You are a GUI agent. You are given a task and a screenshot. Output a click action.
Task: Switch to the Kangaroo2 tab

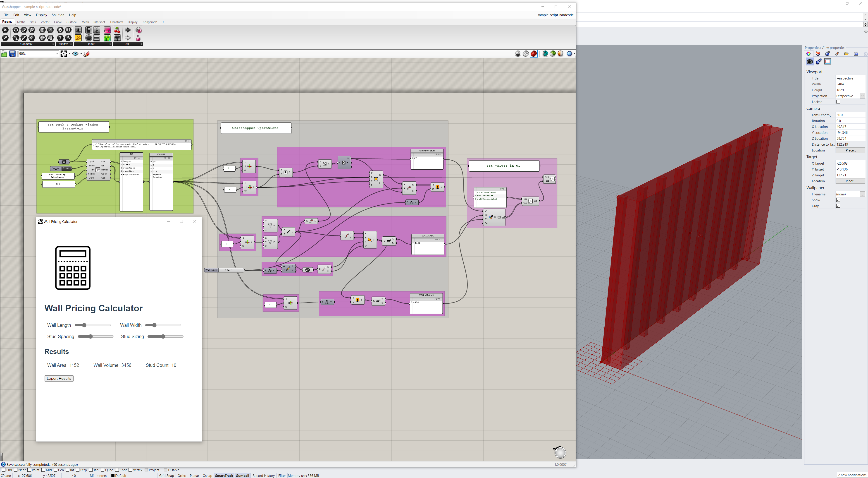coord(150,22)
